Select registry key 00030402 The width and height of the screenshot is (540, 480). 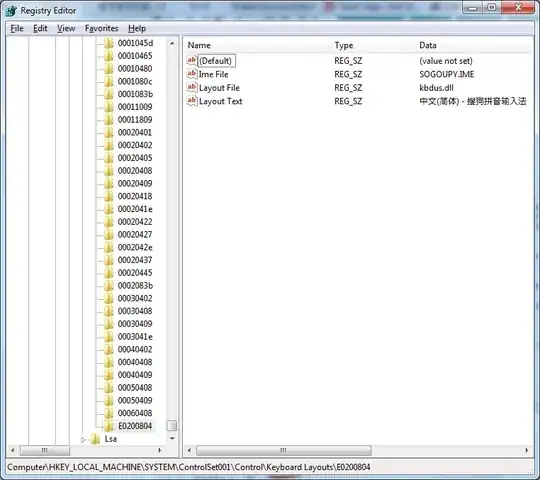(135, 298)
